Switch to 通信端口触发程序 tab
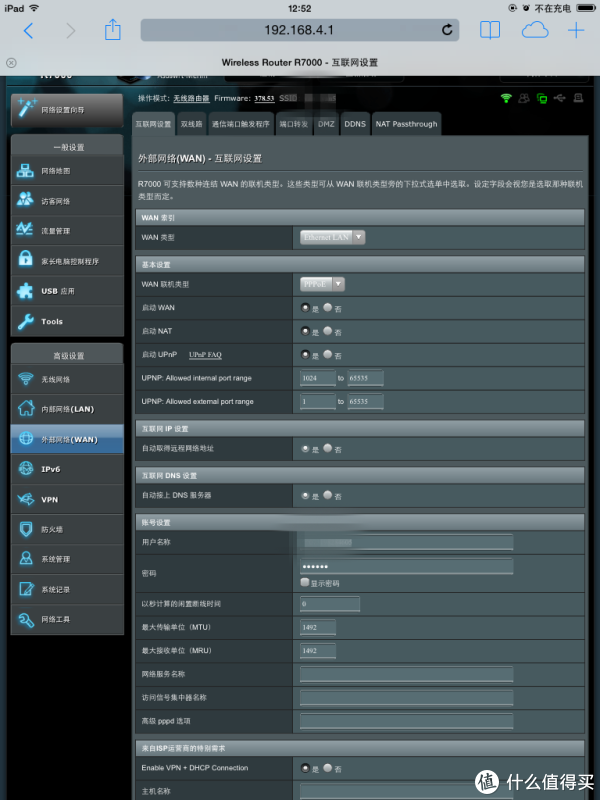The height and width of the screenshot is (800, 600). (241, 124)
